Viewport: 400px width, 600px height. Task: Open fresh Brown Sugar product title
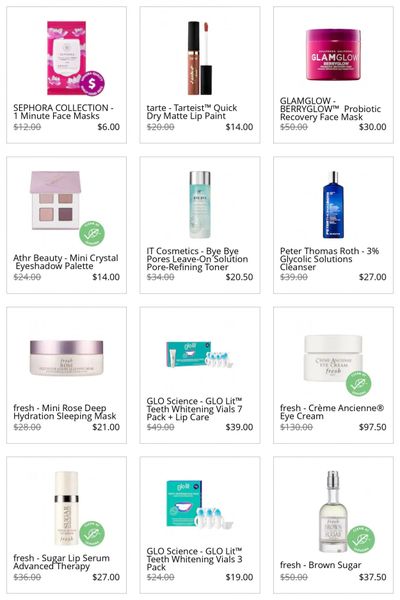[x=320, y=565]
